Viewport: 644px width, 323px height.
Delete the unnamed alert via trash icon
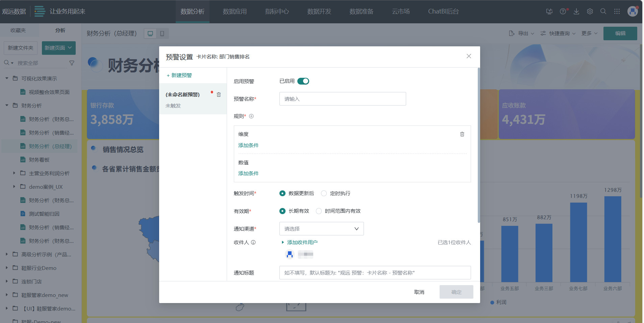point(219,94)
